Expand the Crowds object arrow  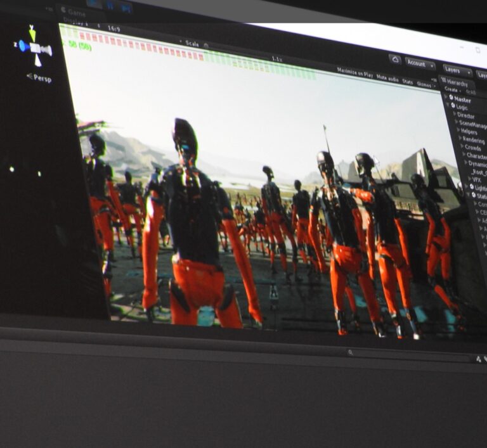point(462,146)
